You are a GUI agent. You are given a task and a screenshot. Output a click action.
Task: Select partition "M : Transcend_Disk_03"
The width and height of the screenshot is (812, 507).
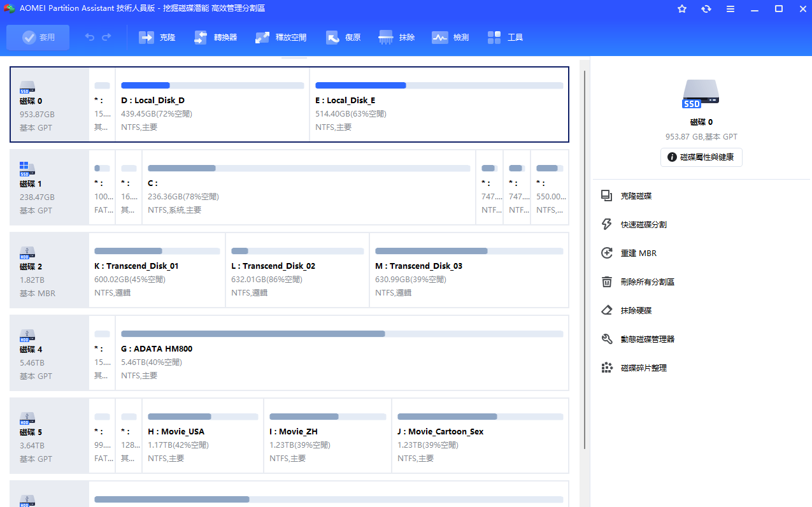[469, 270]
